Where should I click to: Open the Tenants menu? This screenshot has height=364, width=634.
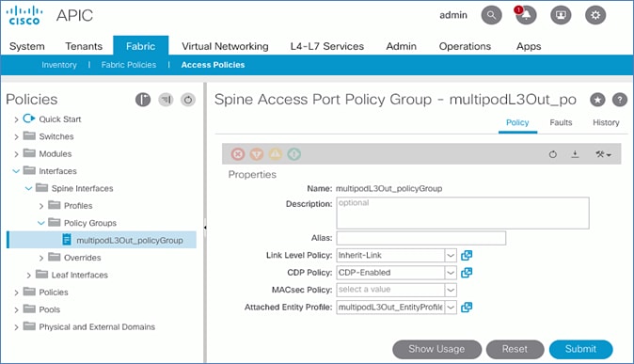point(84,46)
